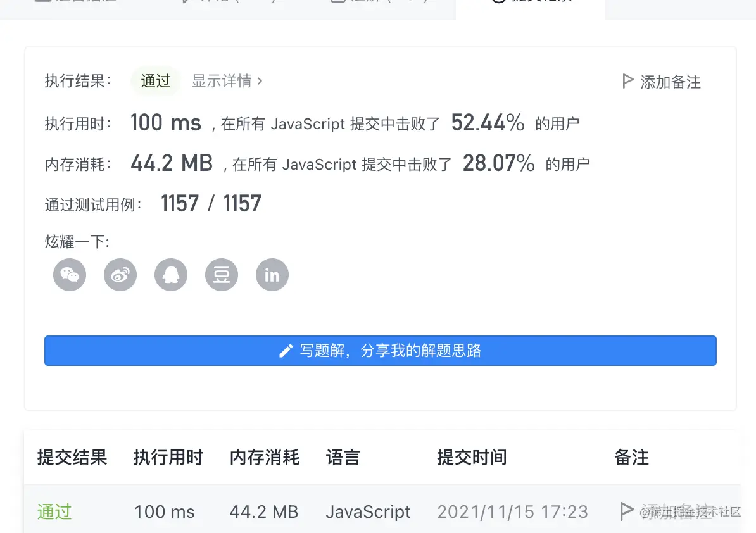Click 写题解，分享我的解题思路 blue button

tap(381, 350)
